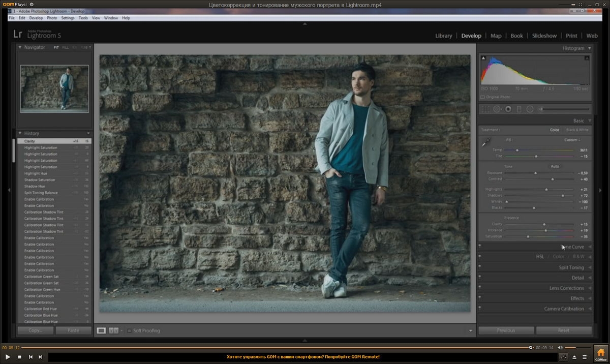Toggle the HSL panel on/off switch
The height and width of the screenshot is (364, 610).
[x=479, y=257]
